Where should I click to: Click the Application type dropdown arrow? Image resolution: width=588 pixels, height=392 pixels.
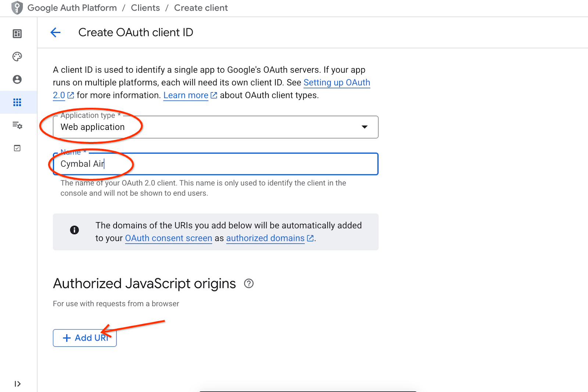(365, 127)
